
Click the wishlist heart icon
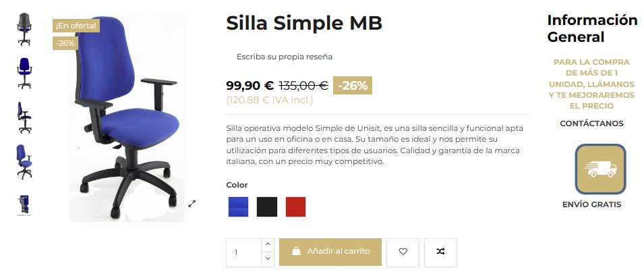403,252
